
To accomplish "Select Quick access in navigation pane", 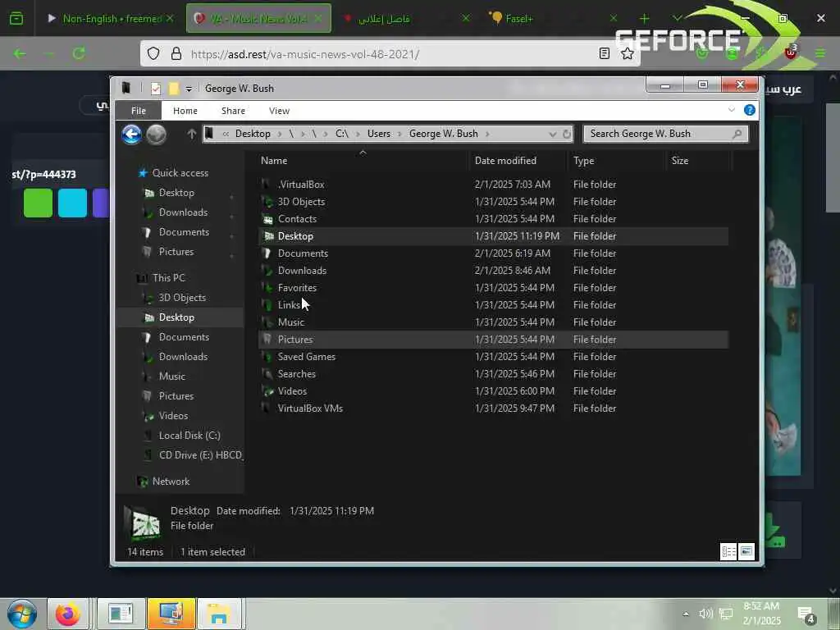I will pos(180,173).
